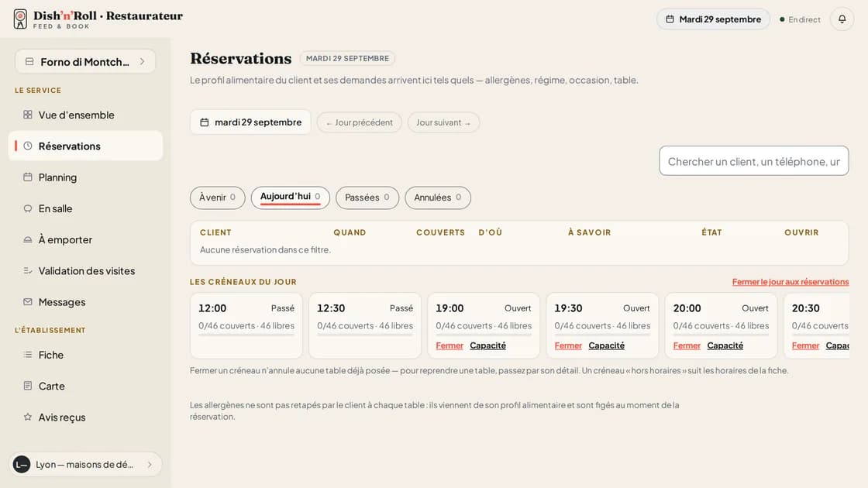The image size is (868, 488).
Task: Open Messages in the sidebar
Action: click(x=85, y=302)
